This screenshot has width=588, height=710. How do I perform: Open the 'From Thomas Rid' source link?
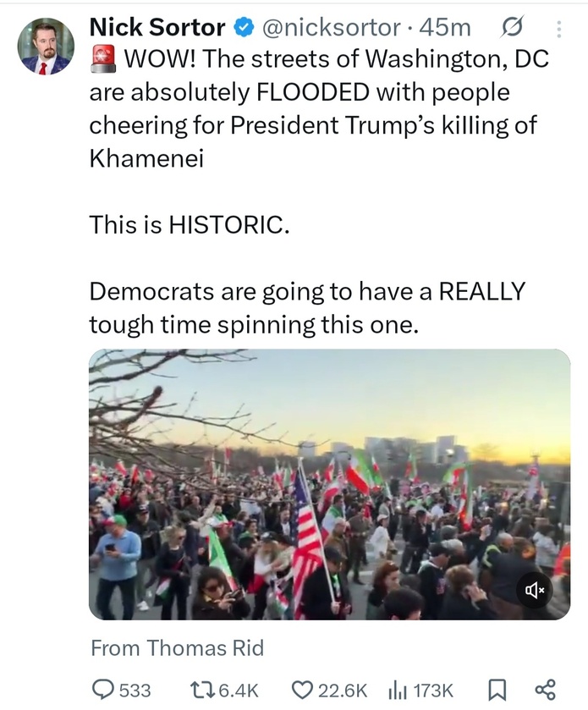[x=177, y=649]
